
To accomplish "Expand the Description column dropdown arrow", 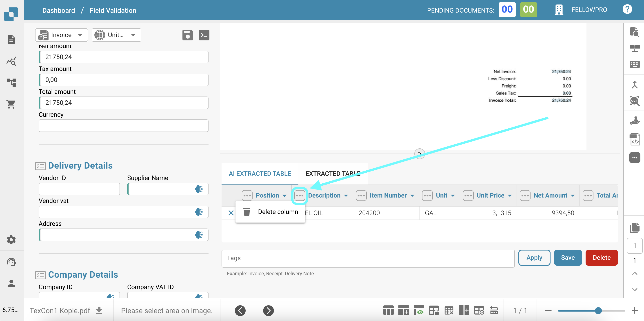I will click(x=346, y=196).
